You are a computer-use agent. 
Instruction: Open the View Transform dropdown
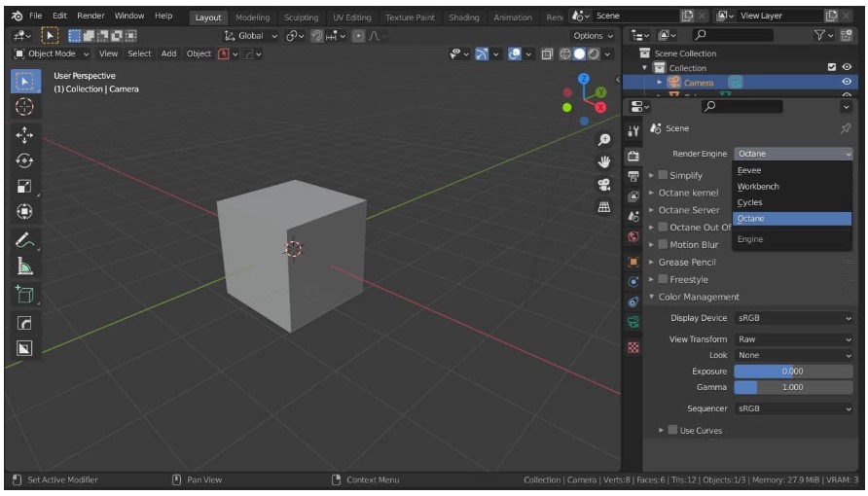click(x=793, y=339)
